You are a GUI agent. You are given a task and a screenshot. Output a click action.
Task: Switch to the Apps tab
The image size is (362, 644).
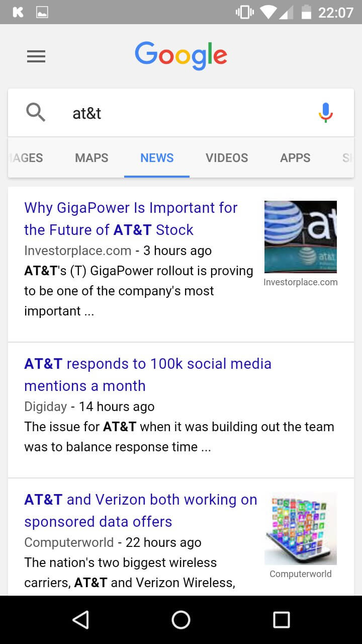(295, 158)
